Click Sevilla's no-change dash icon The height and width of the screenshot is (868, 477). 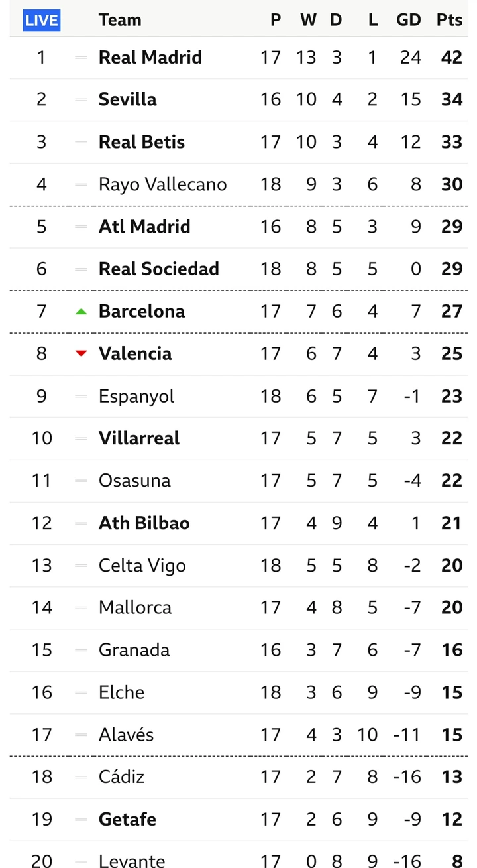(x=81, y=100)
